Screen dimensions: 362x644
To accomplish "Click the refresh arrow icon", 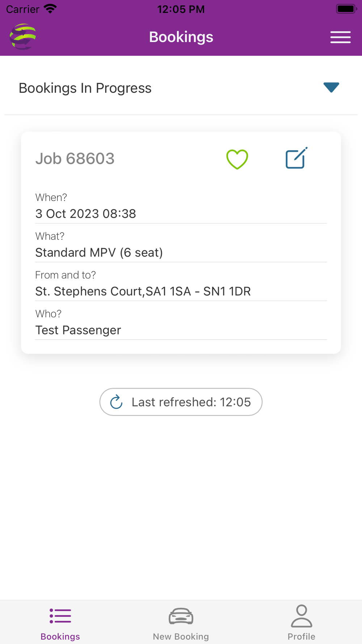I will [116, 402].
